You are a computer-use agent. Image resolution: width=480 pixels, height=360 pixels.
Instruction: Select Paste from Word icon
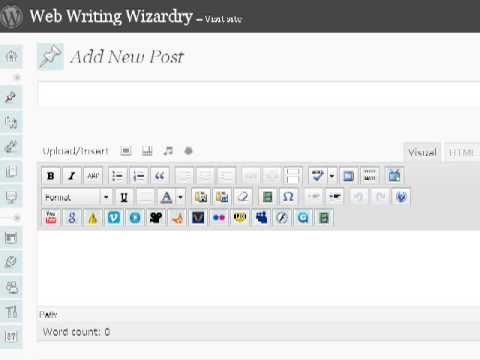pos(222,197)
